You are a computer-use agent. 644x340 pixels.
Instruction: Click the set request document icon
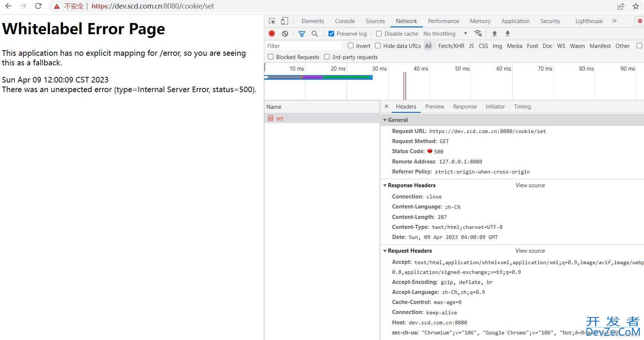pos(270,118)
